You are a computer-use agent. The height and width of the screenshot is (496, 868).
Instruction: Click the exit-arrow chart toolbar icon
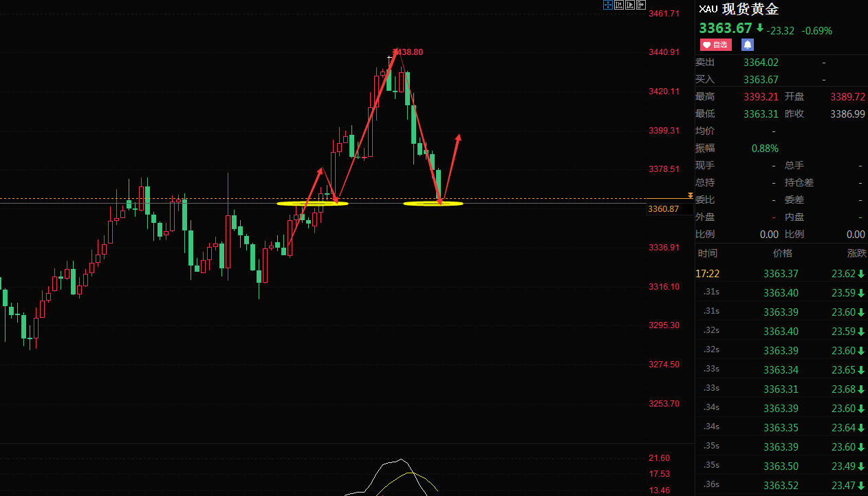coord(641,5)
